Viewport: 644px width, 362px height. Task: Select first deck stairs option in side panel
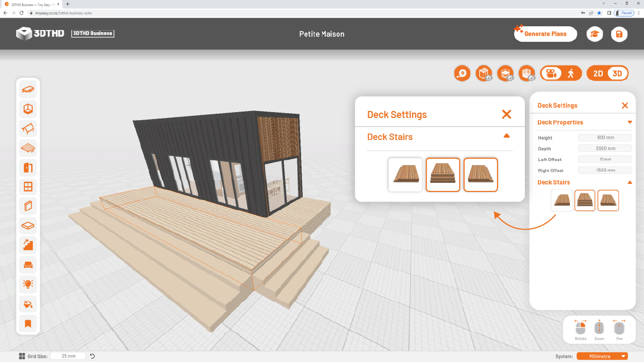pyautogui.click(x=562, y=201)
